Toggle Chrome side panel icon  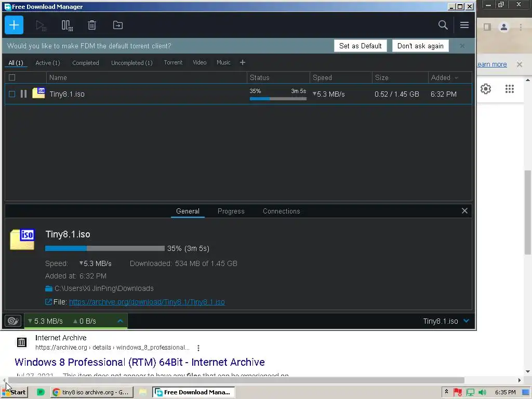[x=487, y=27]
